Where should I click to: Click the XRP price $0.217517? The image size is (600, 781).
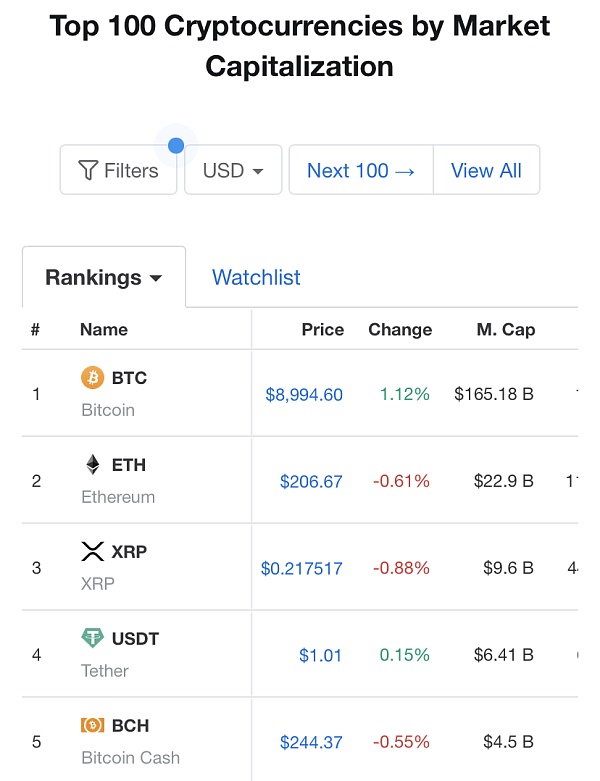pyautogui.click(x=301, y=568)
